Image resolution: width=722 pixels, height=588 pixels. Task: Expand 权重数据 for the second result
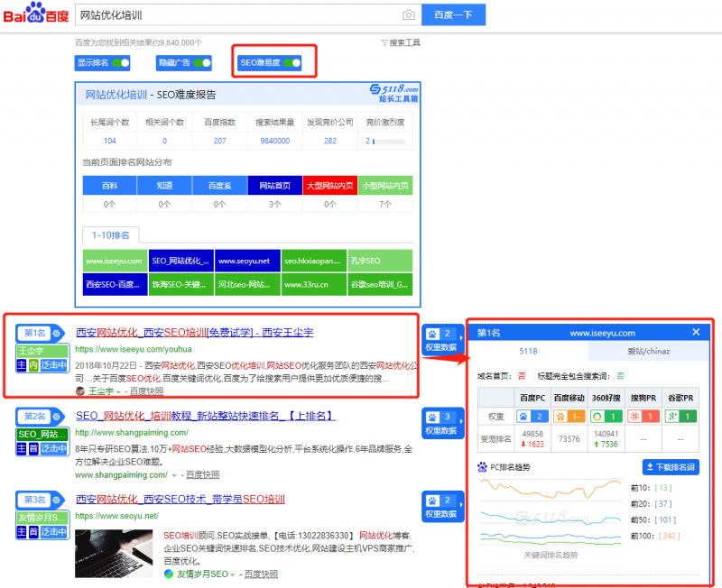(442, 423)
